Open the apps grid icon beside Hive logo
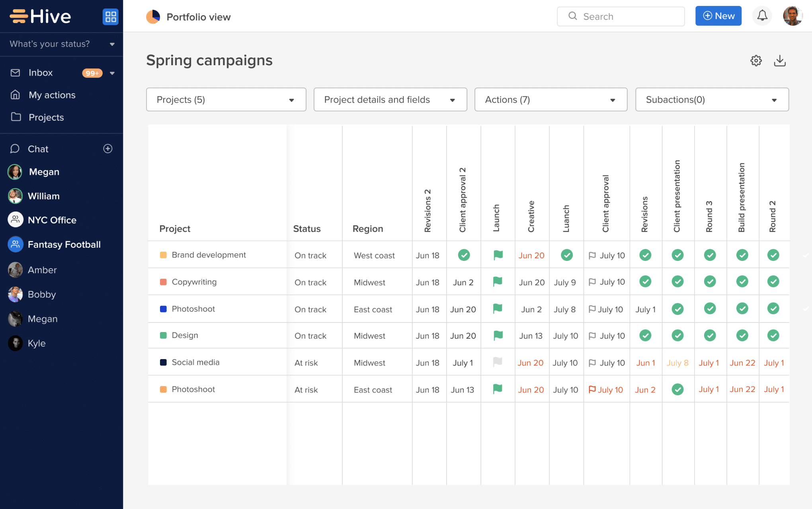 click(110, 17)
